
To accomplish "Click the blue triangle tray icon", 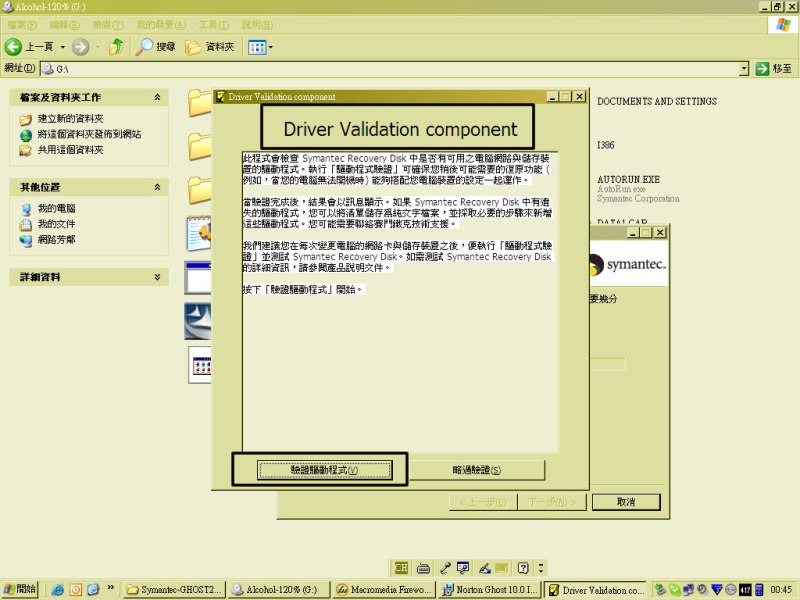I will click(717, 590).
